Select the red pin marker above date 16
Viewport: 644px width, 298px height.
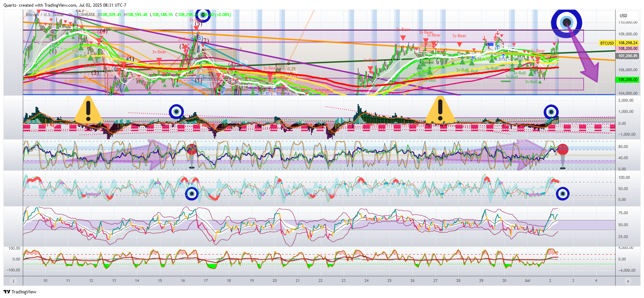192,156
